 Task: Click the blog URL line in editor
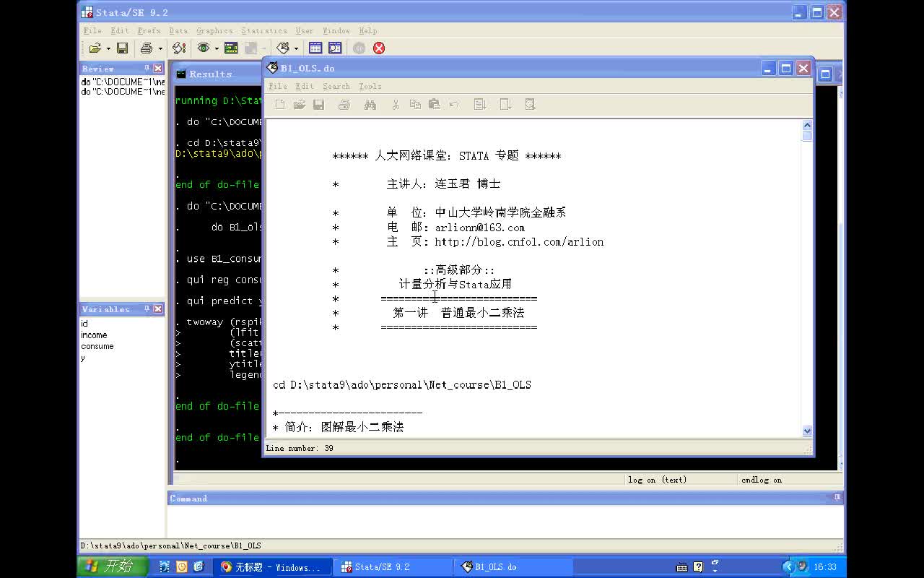tap(519, 242)
